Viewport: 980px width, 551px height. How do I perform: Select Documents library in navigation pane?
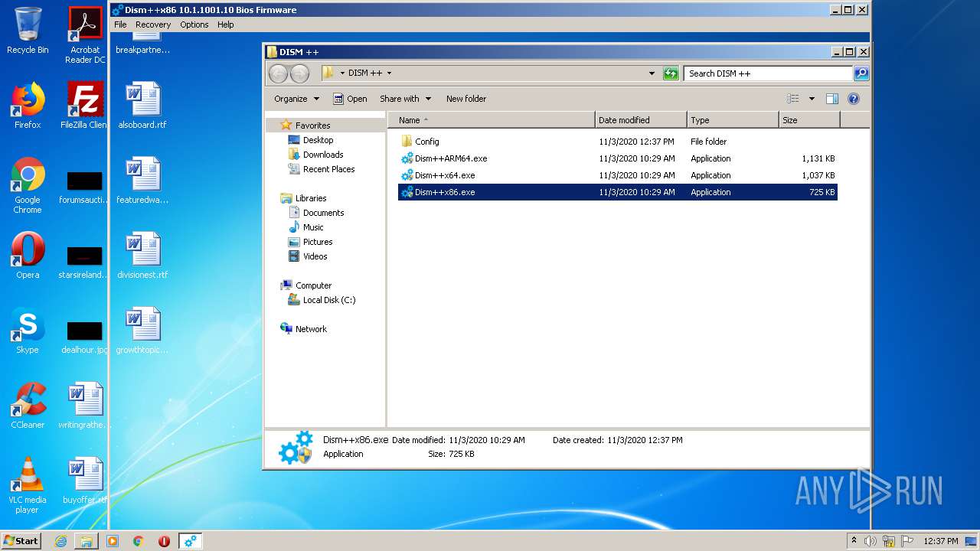pyautogui.click(x=323, y=213)
